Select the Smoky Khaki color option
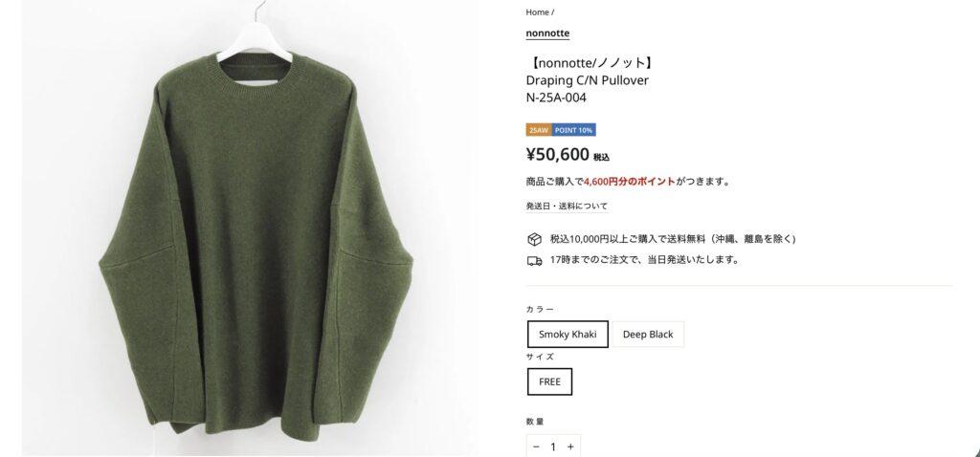 coord(568,334)
